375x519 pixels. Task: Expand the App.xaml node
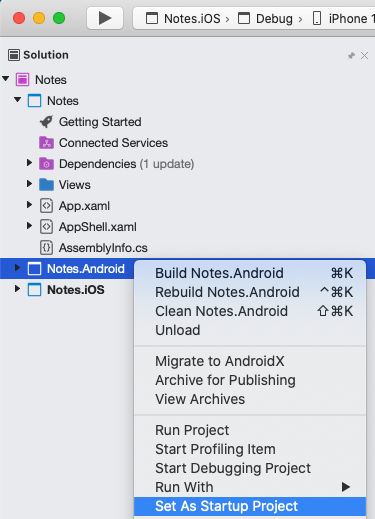click(29, 205)
